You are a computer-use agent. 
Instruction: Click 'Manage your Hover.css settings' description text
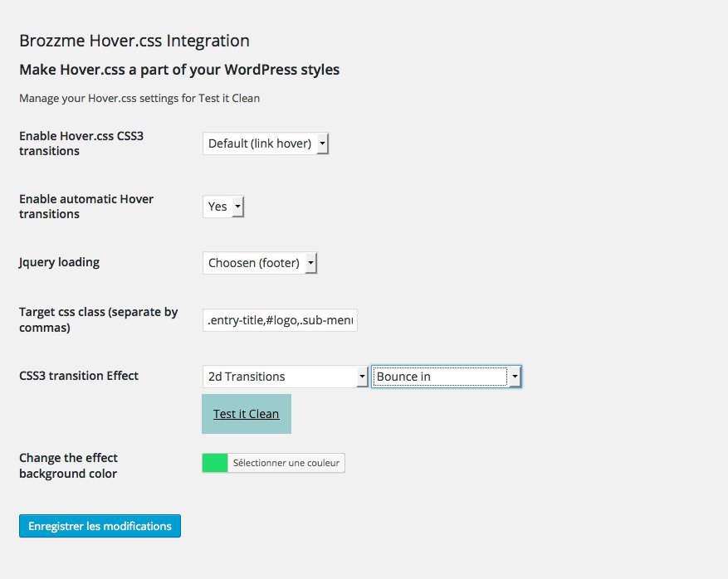coord(139,99)
